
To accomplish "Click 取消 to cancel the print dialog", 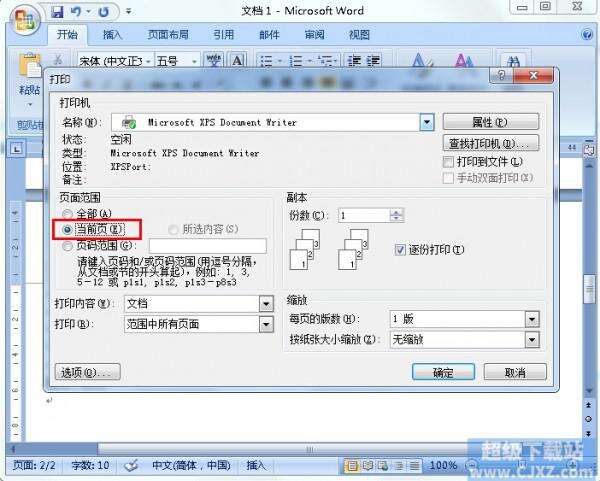I will click(515, 372).
